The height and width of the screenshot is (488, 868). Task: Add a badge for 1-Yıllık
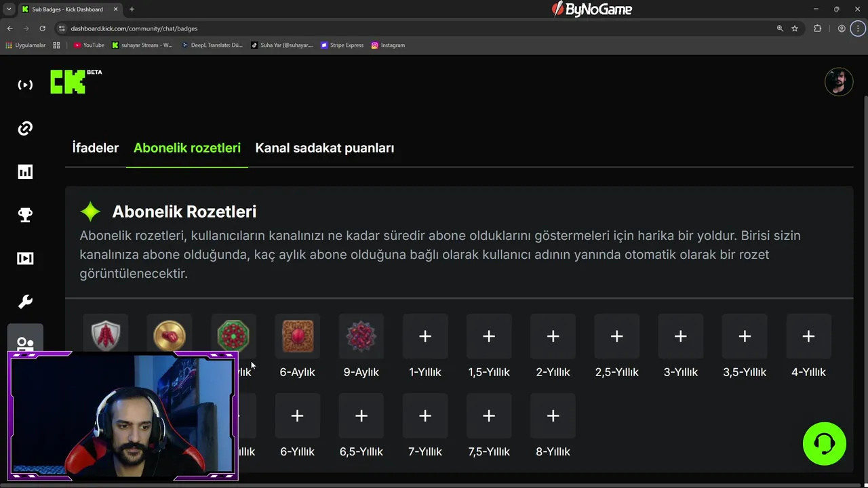pyautogui.click(x=425, y=336)
